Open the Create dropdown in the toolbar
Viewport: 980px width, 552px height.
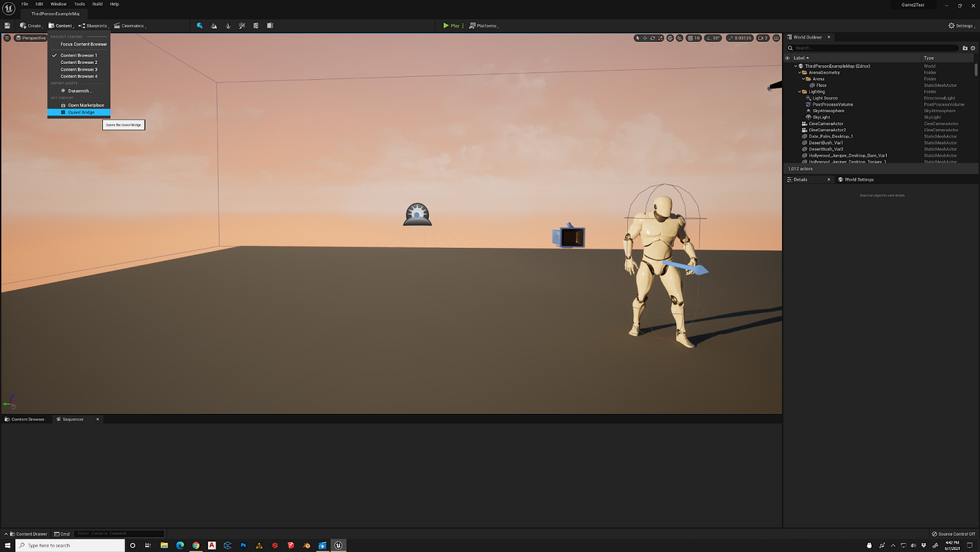31,26
